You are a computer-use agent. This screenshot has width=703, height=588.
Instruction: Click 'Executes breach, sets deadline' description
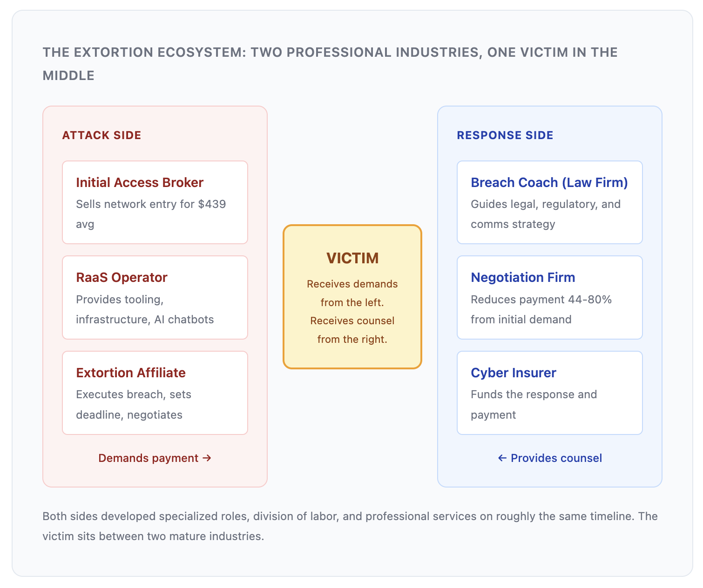[134, 405]
